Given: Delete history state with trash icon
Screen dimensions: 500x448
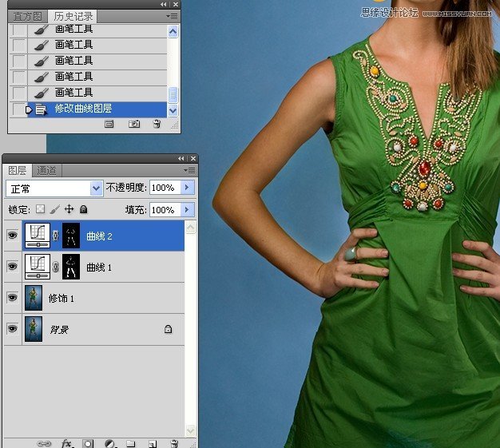Looking at the screenshot, I should [157, 125].
